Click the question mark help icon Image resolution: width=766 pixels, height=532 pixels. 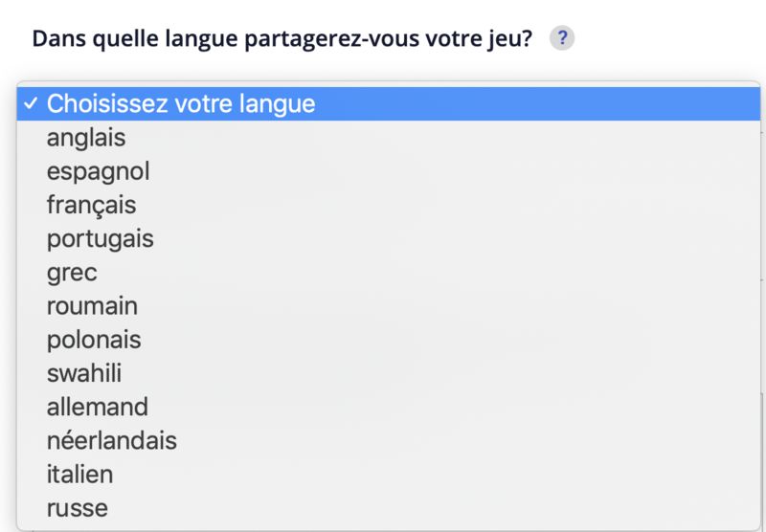562,39
